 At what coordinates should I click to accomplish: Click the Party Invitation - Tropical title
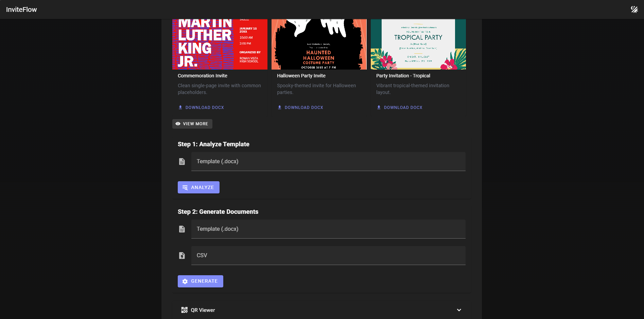click(x=403, y=76)
